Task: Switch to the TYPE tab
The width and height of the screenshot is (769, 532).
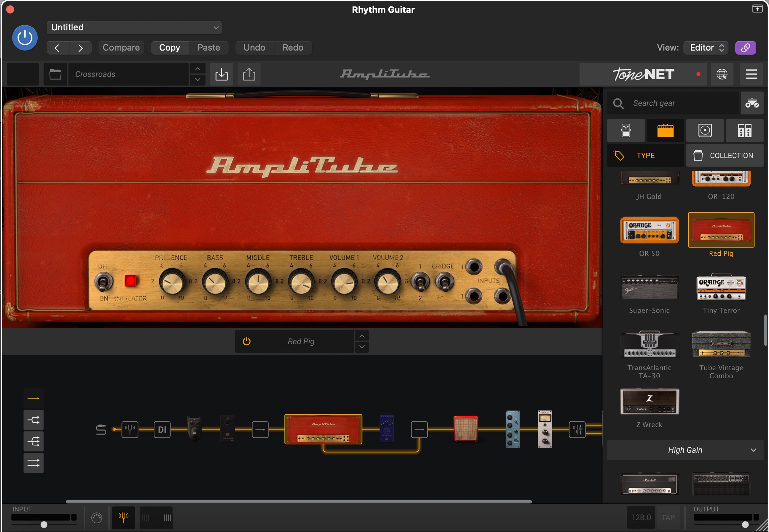Action: point(646,155)
